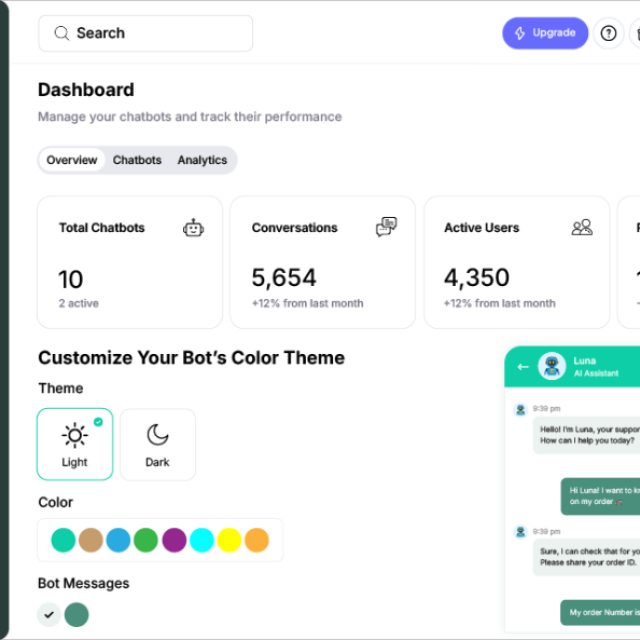Switch to the Chatbots tab
The height and width of the screenshot is (640, 640).
(137, 160)
